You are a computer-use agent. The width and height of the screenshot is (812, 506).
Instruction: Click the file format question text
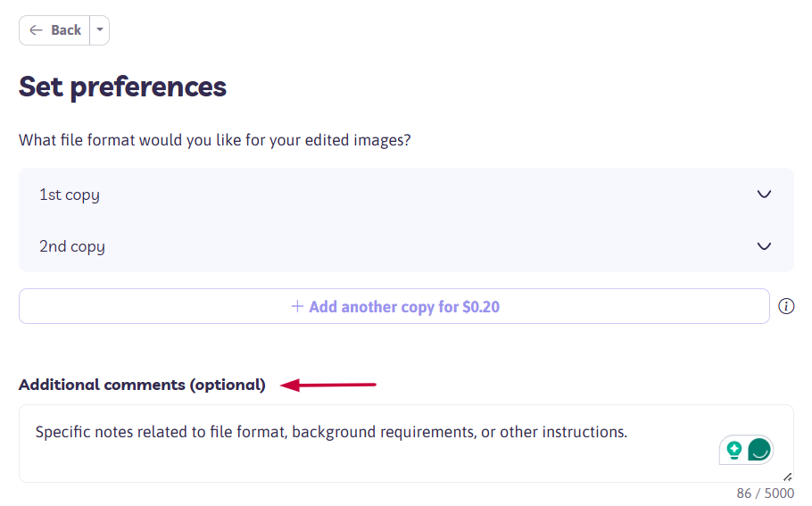(214, 140)
